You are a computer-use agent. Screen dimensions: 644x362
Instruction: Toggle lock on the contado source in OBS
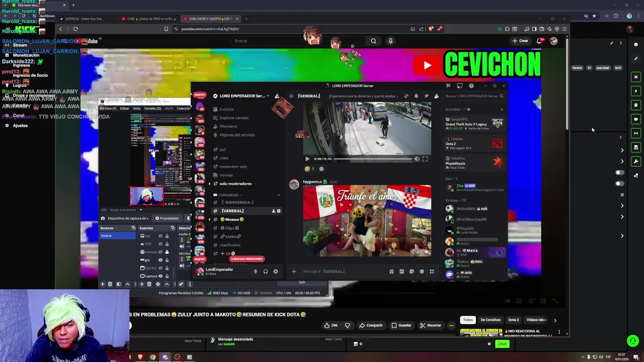pos(167,252)
